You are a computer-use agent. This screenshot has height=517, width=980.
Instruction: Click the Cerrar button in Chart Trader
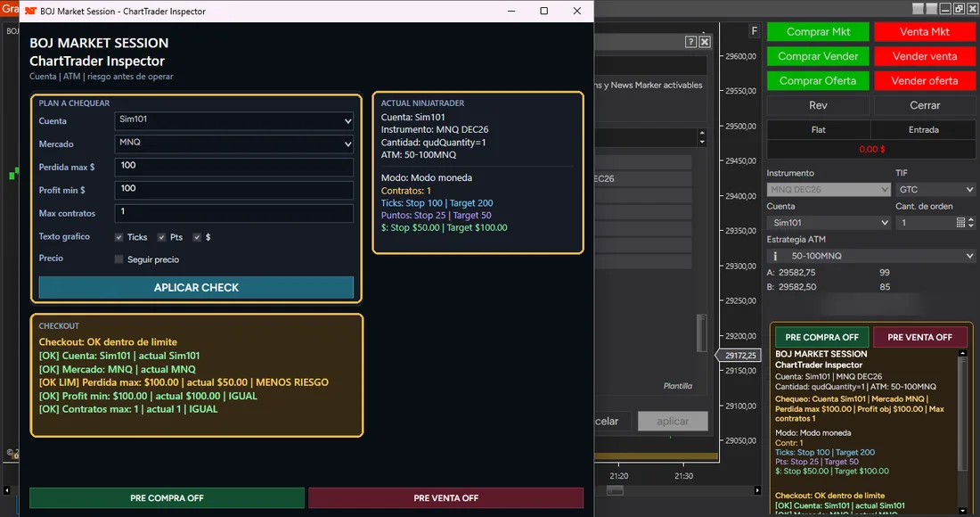tap(925, 106)
